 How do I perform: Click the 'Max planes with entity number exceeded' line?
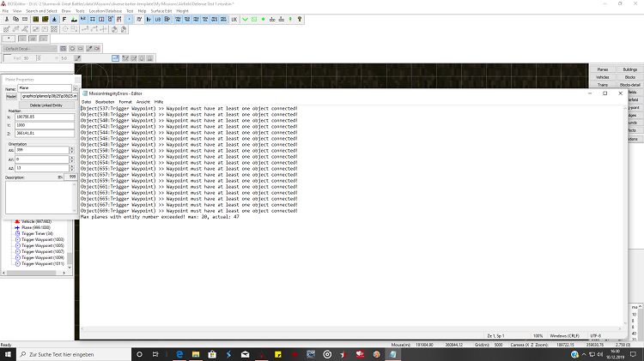(160, 217)
